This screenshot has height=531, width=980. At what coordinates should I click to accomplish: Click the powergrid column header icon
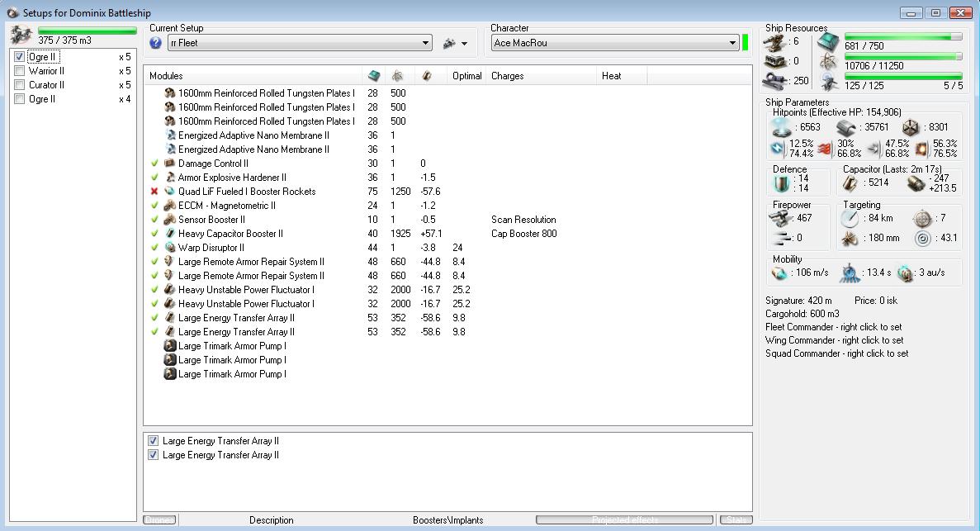click(397, 76)
